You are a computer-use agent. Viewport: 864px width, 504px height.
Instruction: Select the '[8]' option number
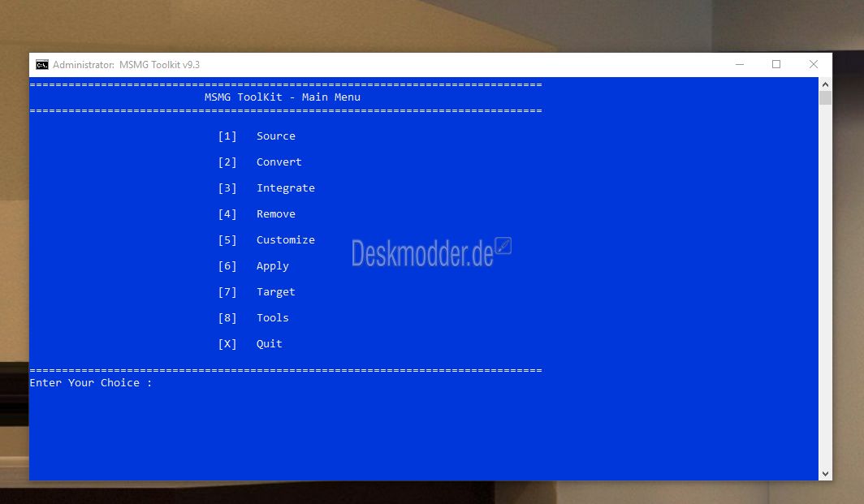point(227,318)
